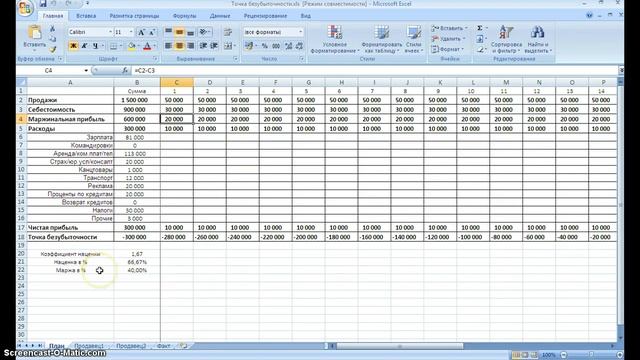Click the text orientation icon
Viewport: 640px width, 360px height.
204,32
